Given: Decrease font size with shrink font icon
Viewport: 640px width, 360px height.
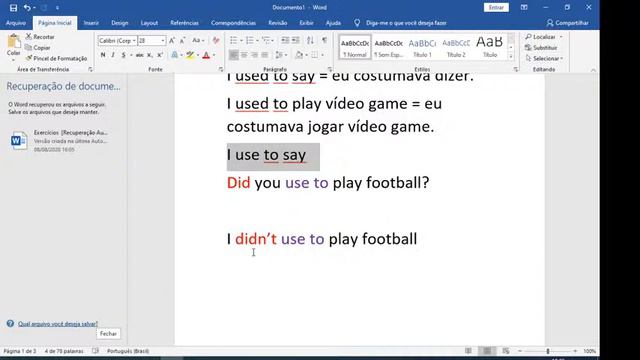Looking at the screenshot, I should click(182, 40).
